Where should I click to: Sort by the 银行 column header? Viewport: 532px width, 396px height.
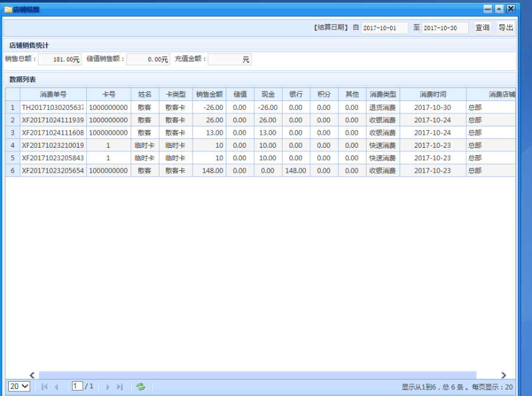pyautogui.click(x=296, y=95)
